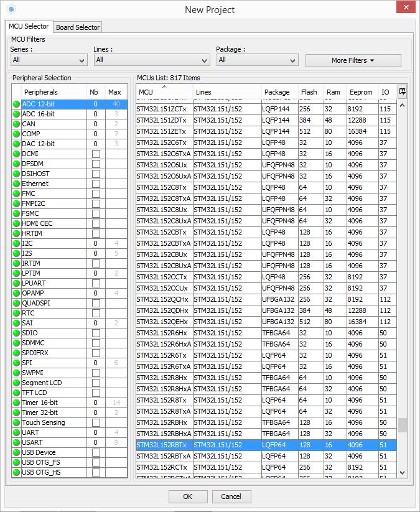The height and width of the screenshot is (512, 420).
Task: Open the Series filter dropdown
Action: 49,60
